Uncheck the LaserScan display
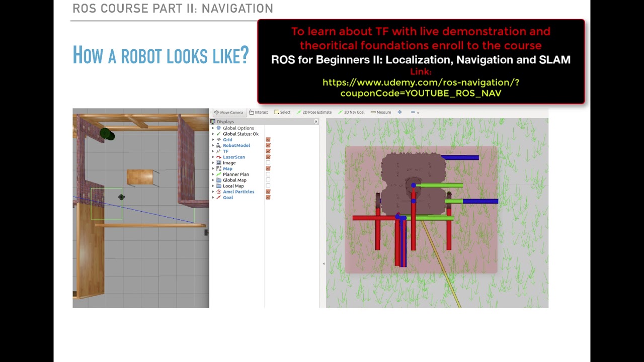This screenshot has width=644, height=362. [x=268, y=157]
